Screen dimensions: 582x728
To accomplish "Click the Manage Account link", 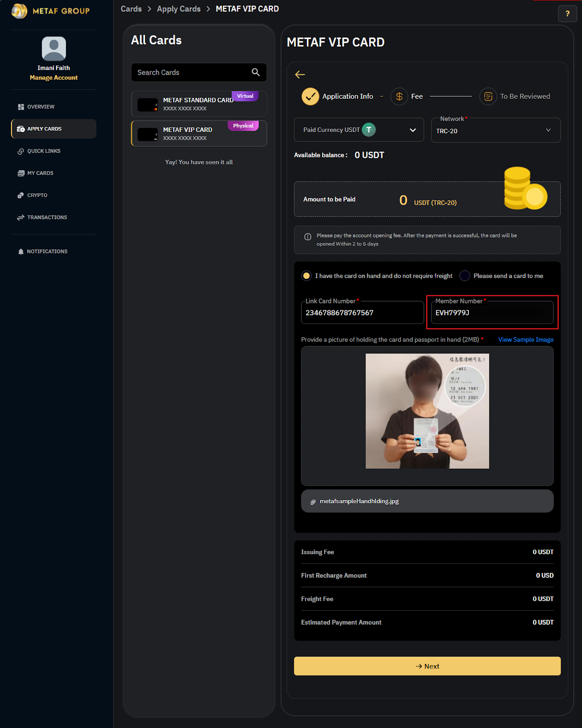I will (54, 78).
